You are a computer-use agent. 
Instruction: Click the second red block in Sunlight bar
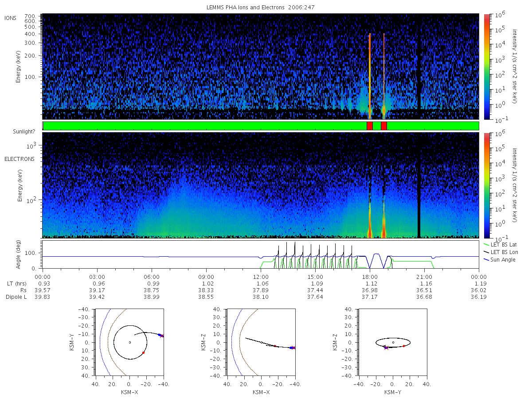(384, 126)
